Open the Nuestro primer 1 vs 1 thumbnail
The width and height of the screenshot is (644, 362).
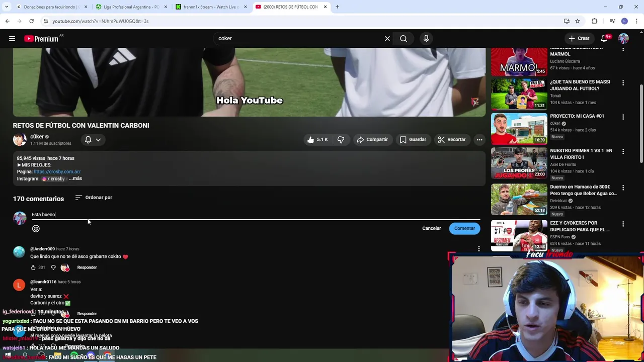click(x=519, y=163)
